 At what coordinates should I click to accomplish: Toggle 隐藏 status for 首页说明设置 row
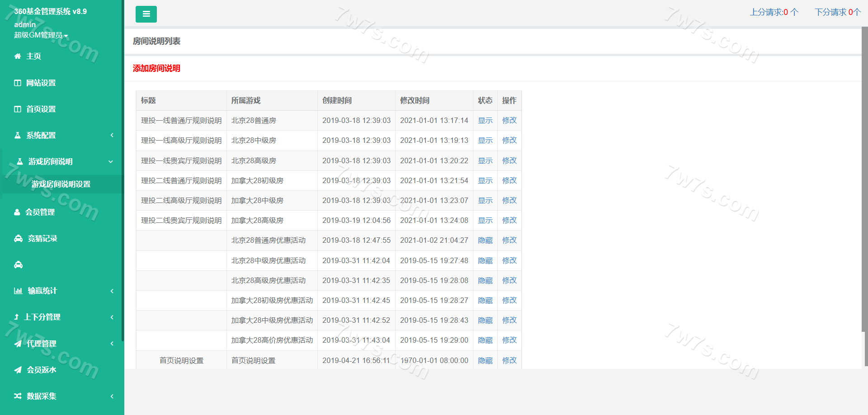point(485,361)
